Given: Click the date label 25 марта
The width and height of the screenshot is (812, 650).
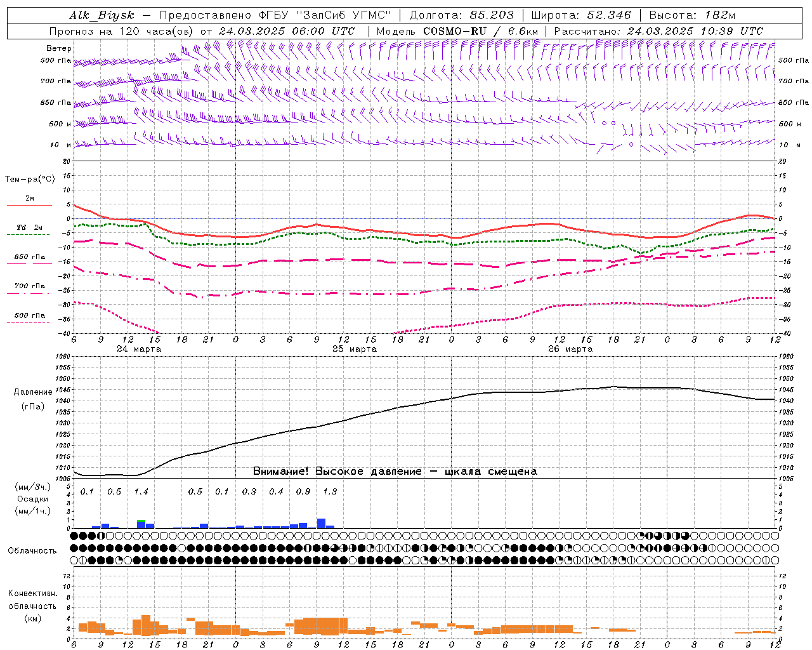Looking at the screenshot, I should (355, 349).
